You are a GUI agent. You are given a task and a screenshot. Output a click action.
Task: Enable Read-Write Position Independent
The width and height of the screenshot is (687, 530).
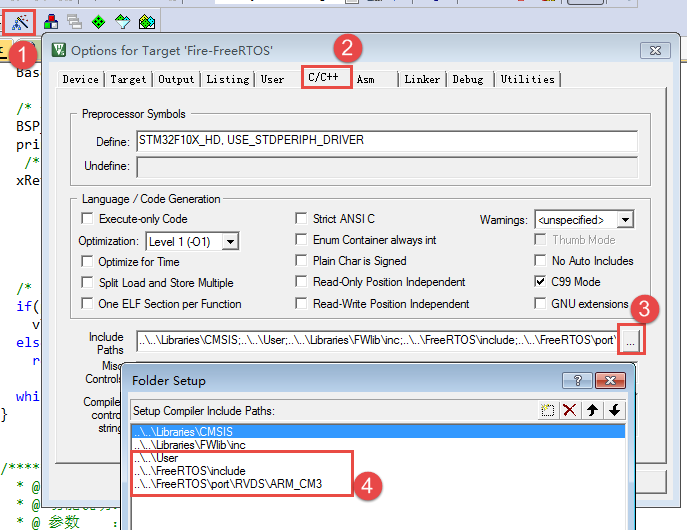click(301, 303)
